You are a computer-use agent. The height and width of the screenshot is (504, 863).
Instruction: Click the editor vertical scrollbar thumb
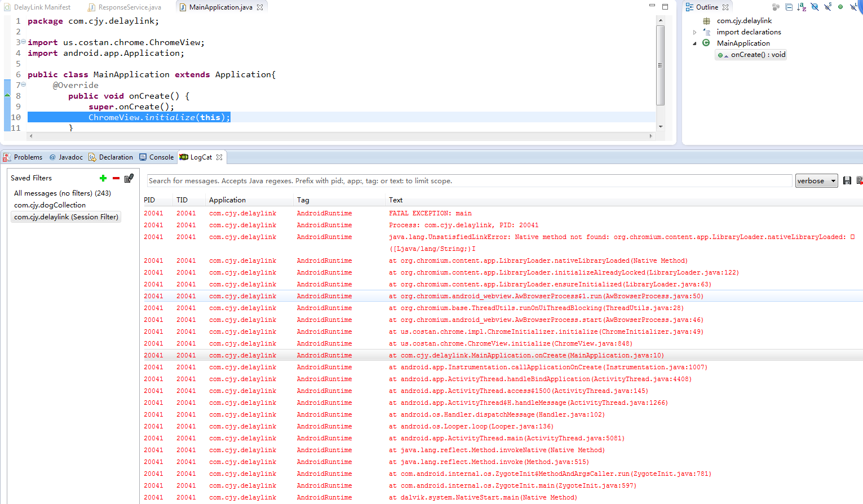(661, 65)
